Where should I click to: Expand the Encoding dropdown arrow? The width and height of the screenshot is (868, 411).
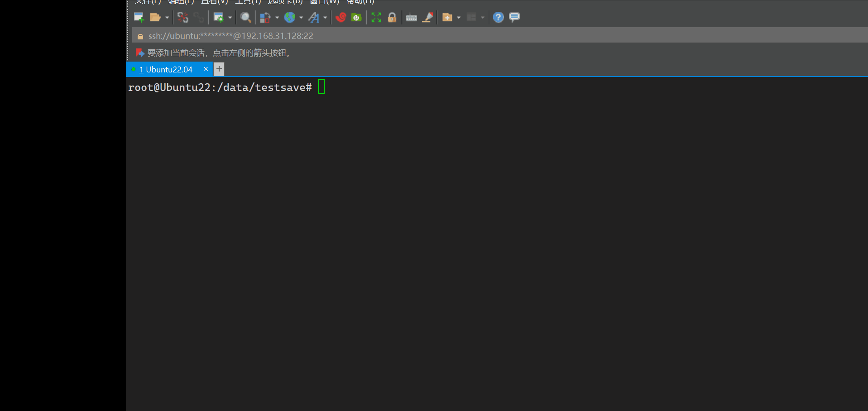[301, 18]
